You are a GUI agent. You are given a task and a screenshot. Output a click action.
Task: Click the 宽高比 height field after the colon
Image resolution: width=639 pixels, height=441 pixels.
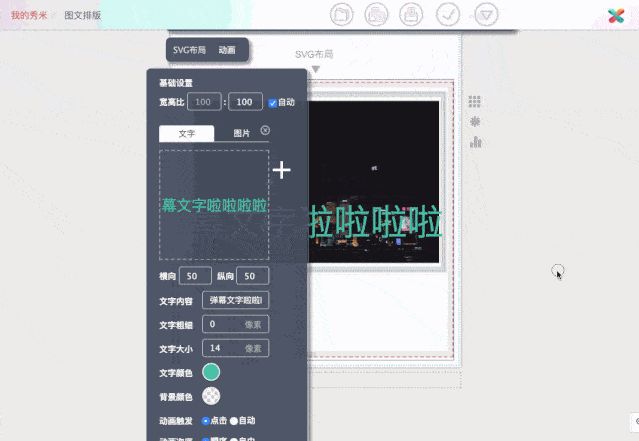tap(245, 102)
